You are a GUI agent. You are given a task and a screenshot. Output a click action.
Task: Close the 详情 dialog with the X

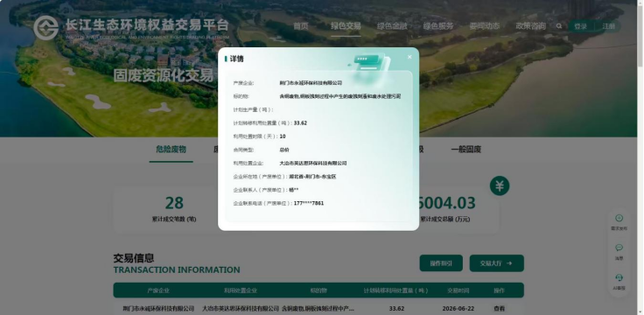click(x=409, y=57)
